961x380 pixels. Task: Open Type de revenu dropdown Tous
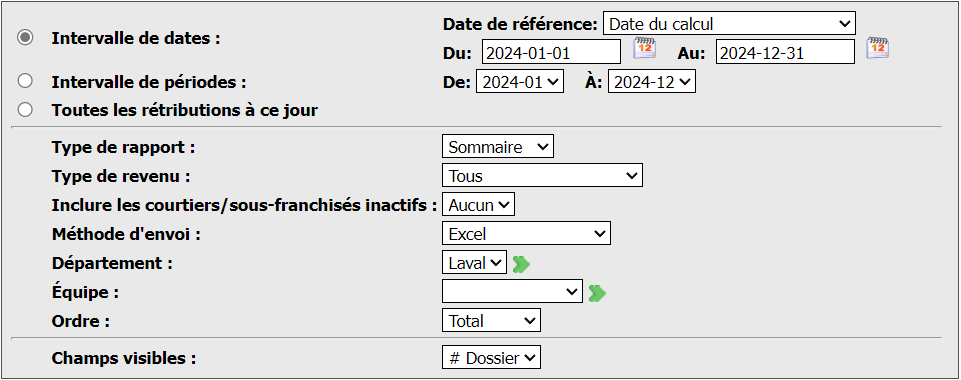542,176
